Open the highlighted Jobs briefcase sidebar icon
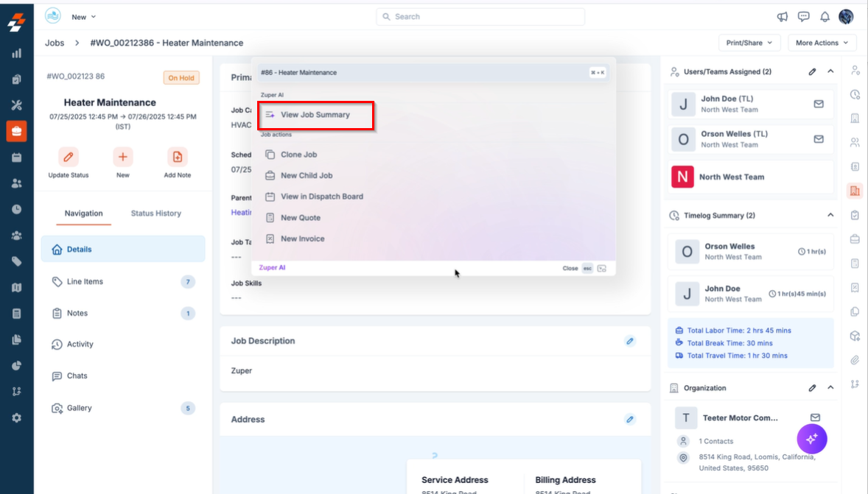 click(17, 131)
